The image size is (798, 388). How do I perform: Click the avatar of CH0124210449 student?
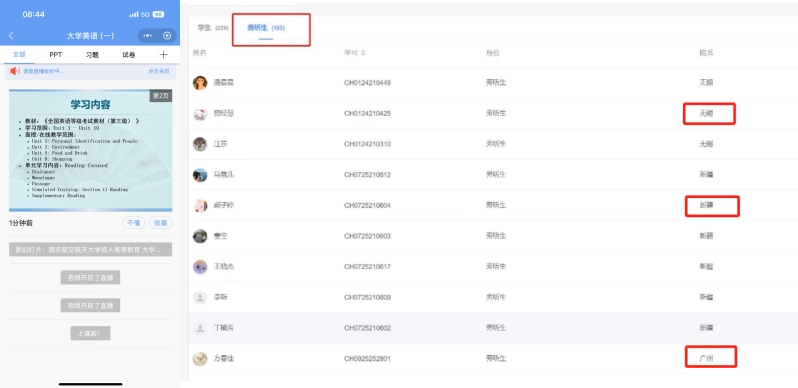coord(200,82)
